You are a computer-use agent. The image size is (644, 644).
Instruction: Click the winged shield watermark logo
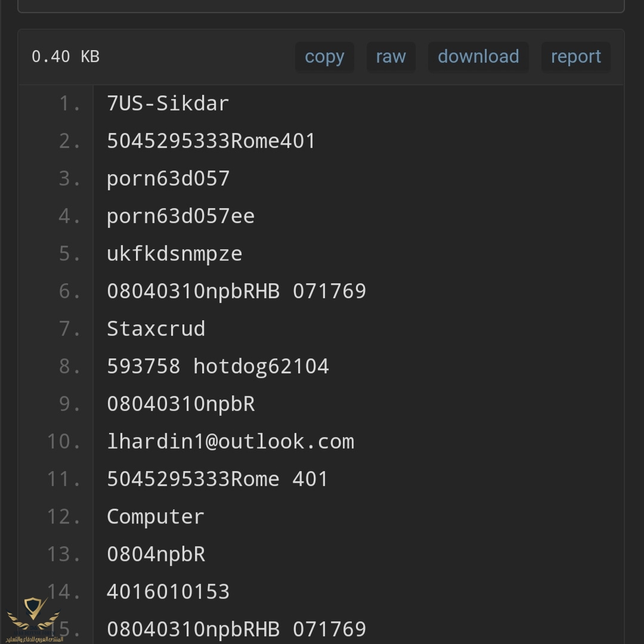point(33,620)
